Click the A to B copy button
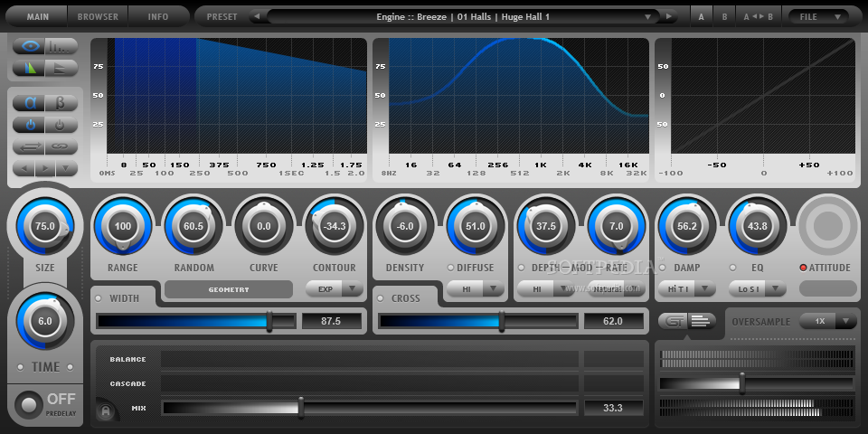This screenshot has height=434, width=868. [x=759, y=16]
